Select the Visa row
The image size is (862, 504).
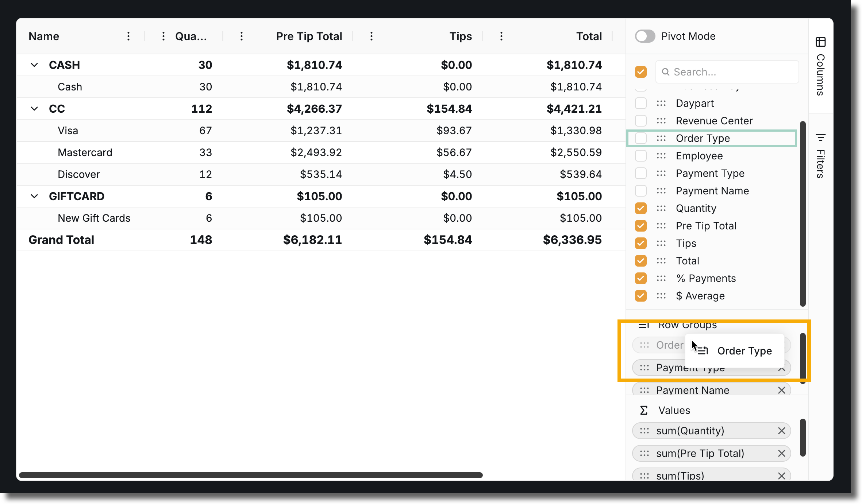(321, 131)
